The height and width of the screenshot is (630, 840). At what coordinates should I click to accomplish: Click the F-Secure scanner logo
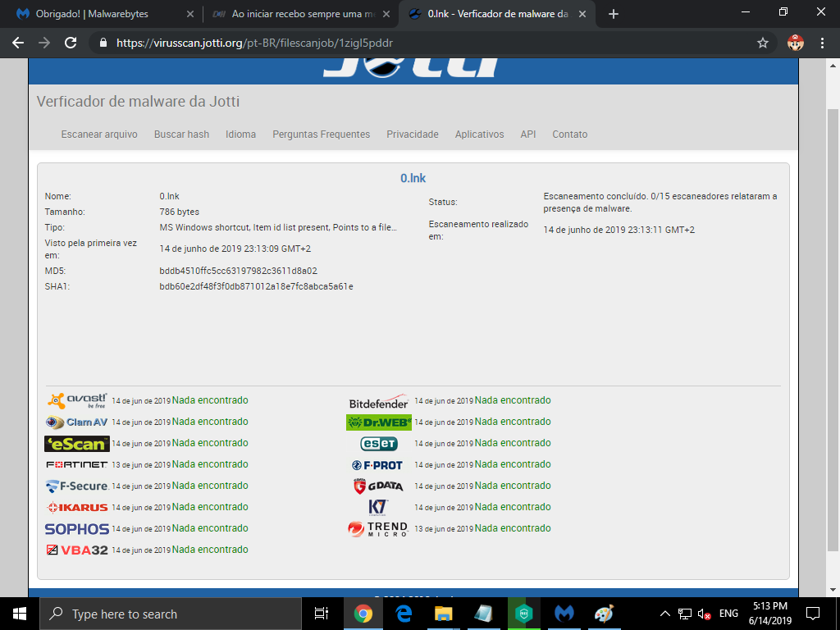(77, 486)
